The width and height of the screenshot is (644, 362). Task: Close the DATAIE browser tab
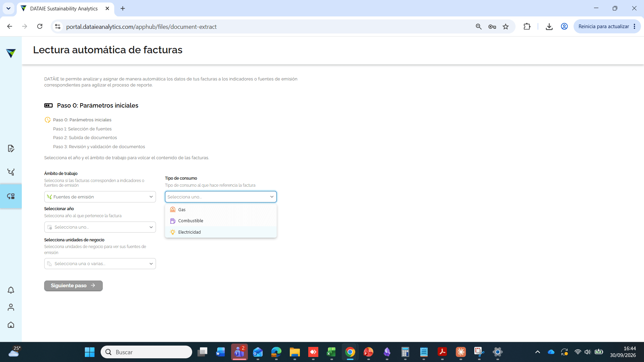(x=107, y=8)
